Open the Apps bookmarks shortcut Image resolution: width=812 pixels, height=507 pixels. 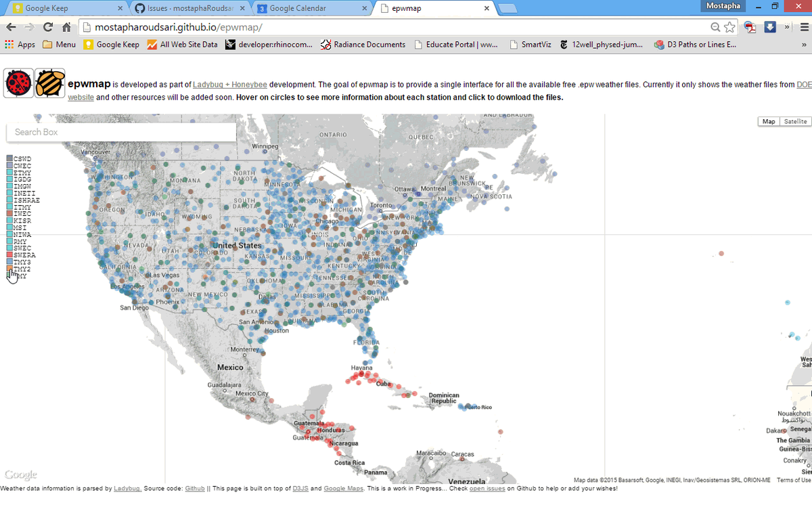click(20, 45)
